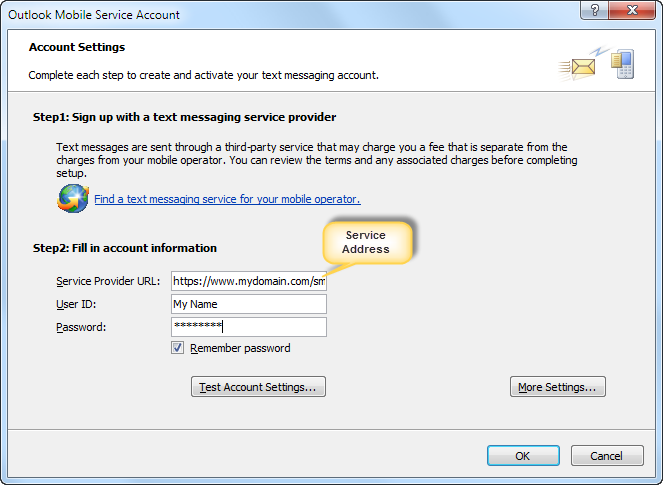
Task: Close the Outlook Mobile Service Account dialog
Action: pos(632,10)
